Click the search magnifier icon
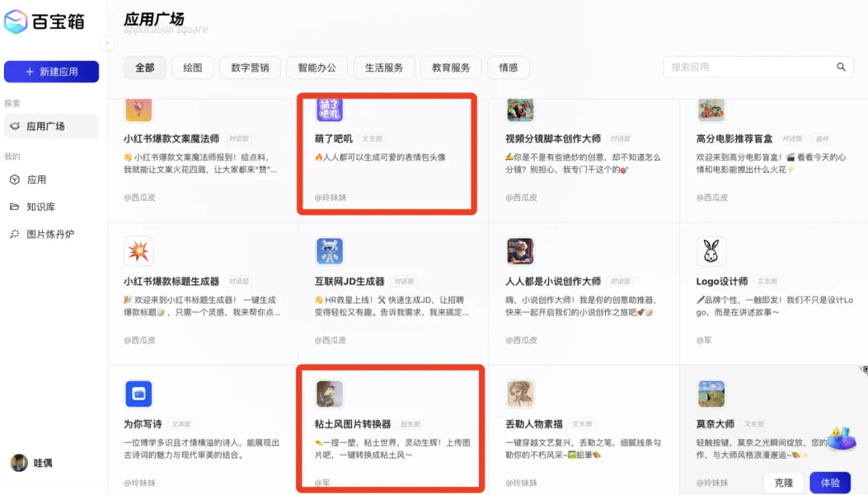Viewport: 868px width, 495px height. pos(841,67)
